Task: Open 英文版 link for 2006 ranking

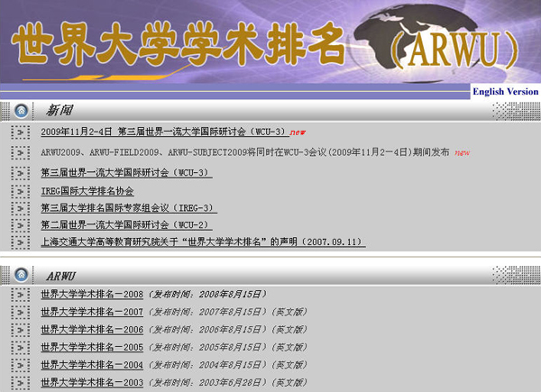Action: point(289,330)
